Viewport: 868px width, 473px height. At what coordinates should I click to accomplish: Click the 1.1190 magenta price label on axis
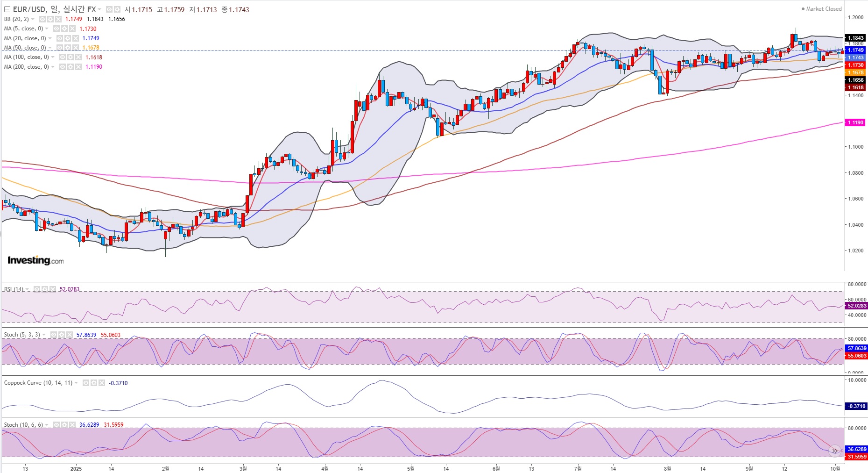[855, 122]
